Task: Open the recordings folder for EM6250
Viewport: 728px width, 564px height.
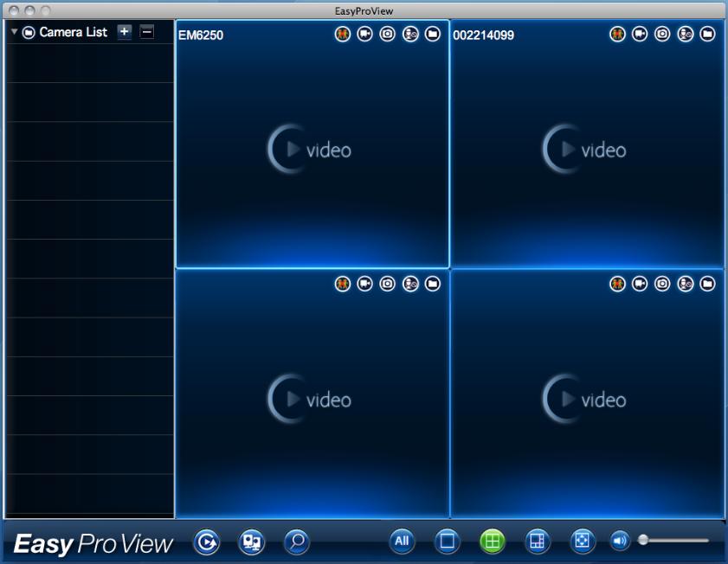Action: [433, 34]
